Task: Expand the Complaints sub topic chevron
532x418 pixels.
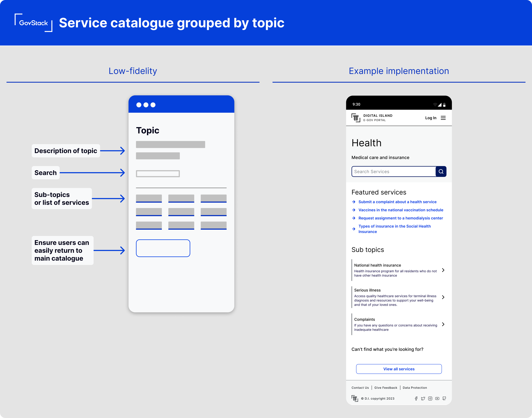Action: pos(443,324)
